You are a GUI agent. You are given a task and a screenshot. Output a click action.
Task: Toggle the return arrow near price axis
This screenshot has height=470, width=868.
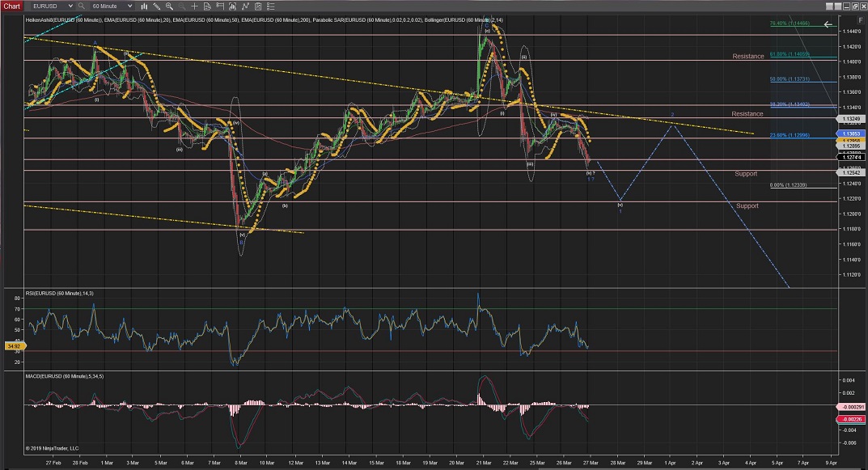pyautogui.click(x=828, y=25)
